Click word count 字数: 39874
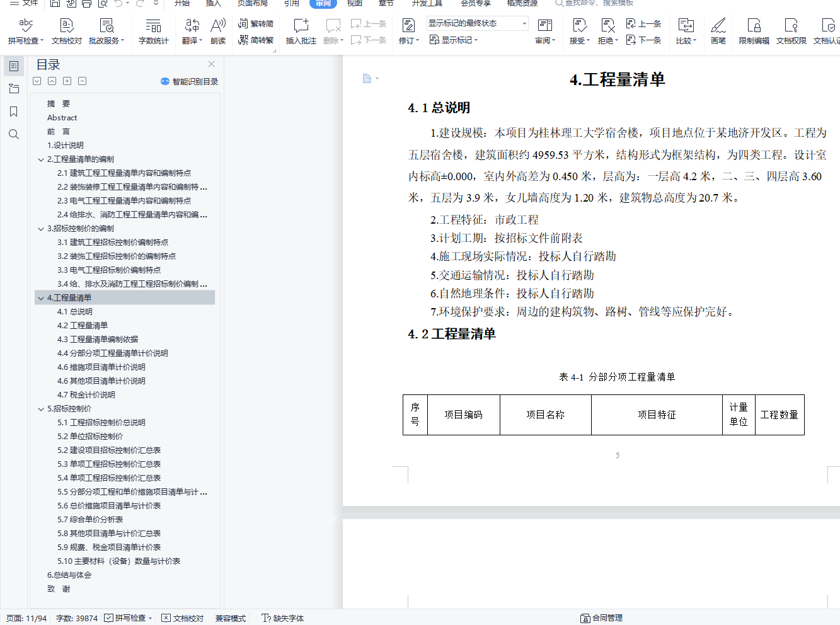The image size is (840, 625). point(77,618)
